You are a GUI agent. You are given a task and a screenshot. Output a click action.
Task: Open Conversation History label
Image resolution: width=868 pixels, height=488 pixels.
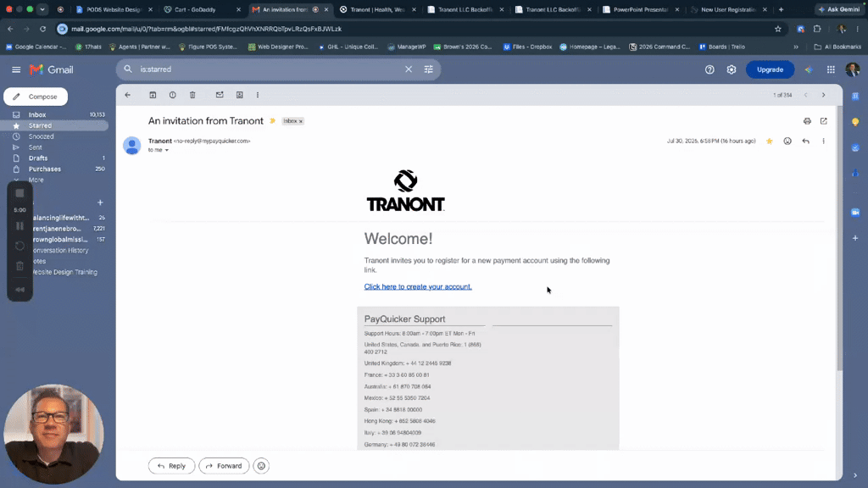[60, 251]
